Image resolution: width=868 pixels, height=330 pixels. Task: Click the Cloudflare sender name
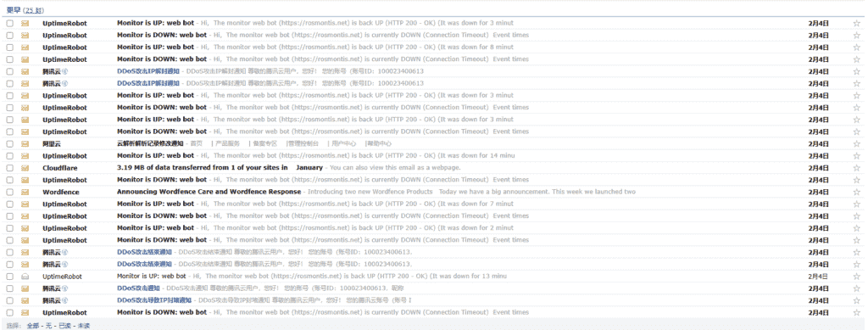coord(60,168)
